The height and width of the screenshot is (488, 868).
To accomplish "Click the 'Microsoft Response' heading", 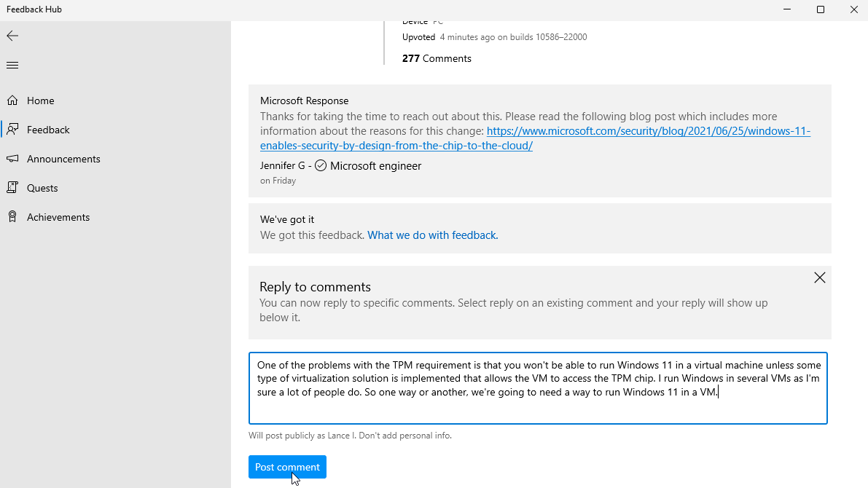I will (x=305, y=101).
